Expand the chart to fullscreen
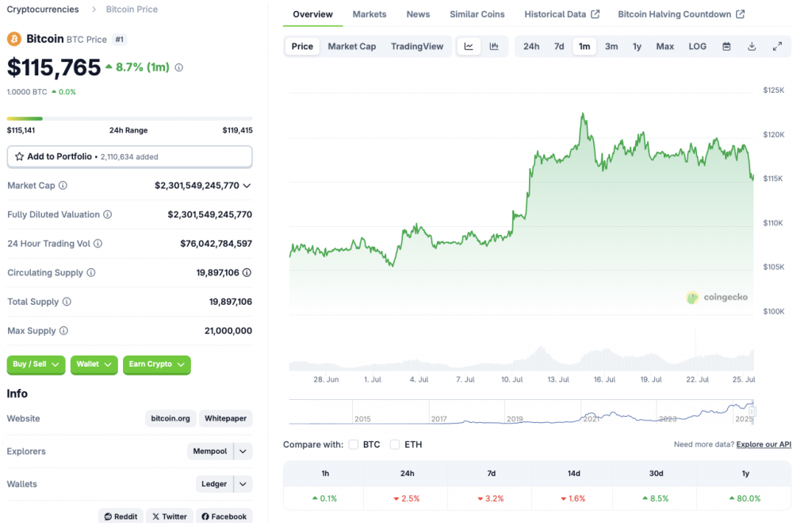 click(x=778, y=46)
